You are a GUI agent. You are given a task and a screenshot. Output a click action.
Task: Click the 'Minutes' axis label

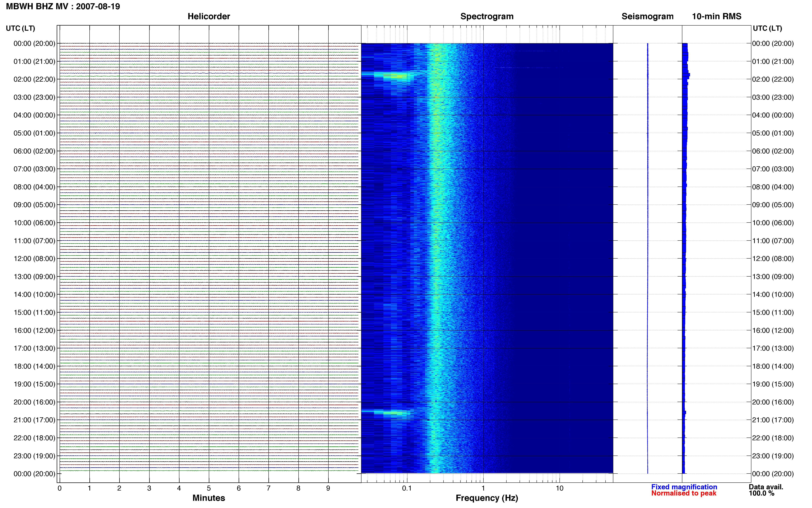(209, 498)
